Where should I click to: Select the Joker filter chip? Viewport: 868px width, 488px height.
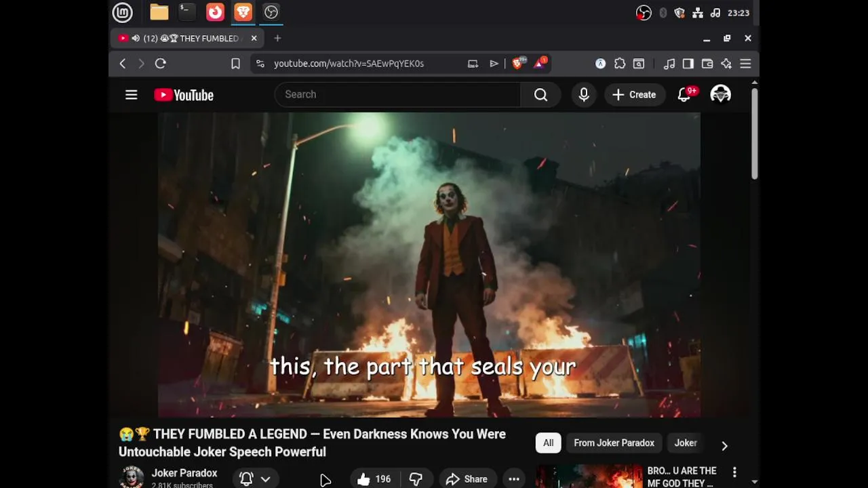pyautogui.click(x=686, y=443)
